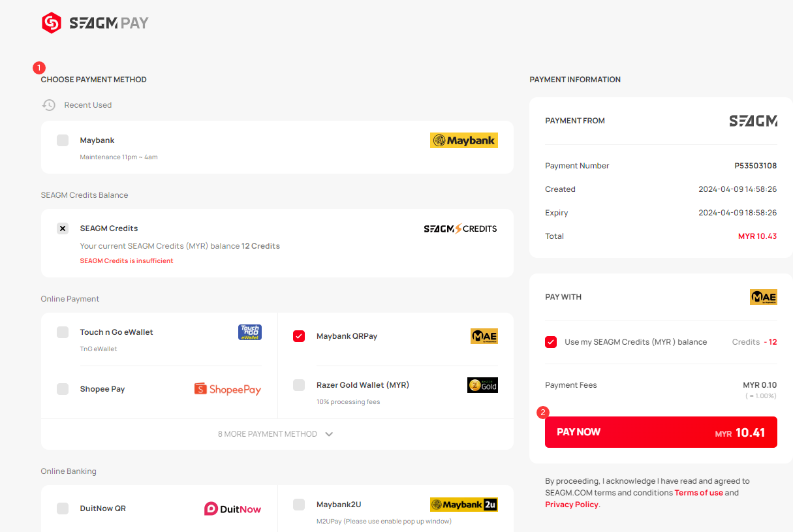The width and height of the screenshot is (793, 532).
Task: Click the SEAGM logo in Payment From
Action: click(753, 121)
